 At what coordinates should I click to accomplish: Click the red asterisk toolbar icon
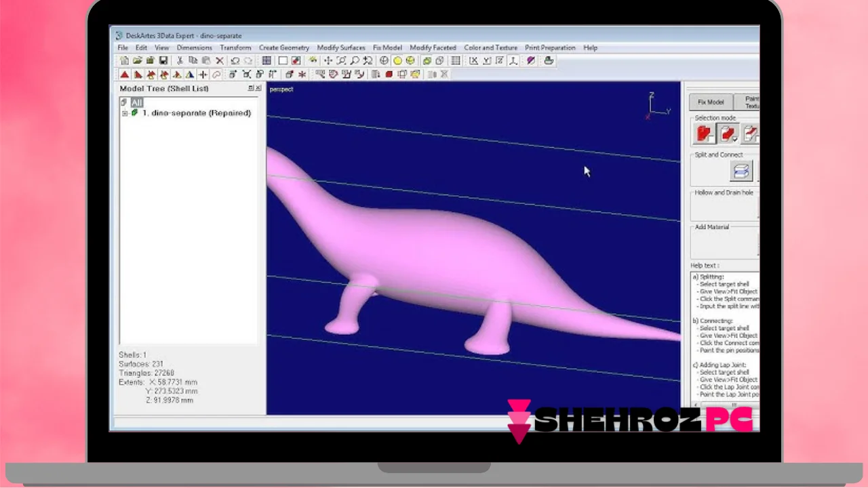pyautogui.click(x=302, y=75)
